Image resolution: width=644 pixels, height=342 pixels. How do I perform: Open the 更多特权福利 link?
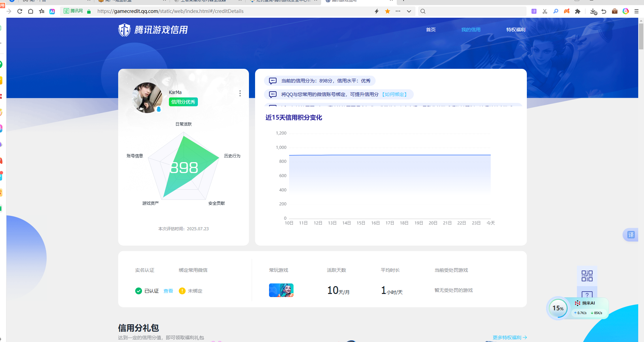[x=510, y=338]
